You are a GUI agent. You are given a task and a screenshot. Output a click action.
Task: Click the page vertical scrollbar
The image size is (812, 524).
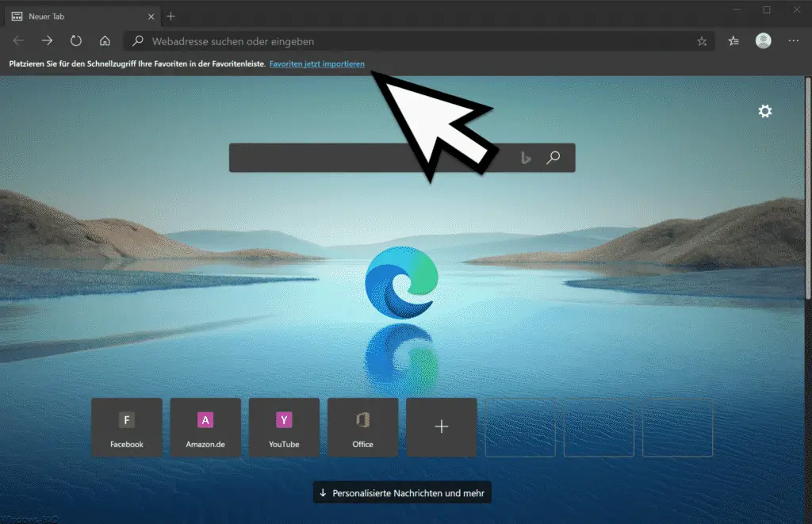point(808,188)
